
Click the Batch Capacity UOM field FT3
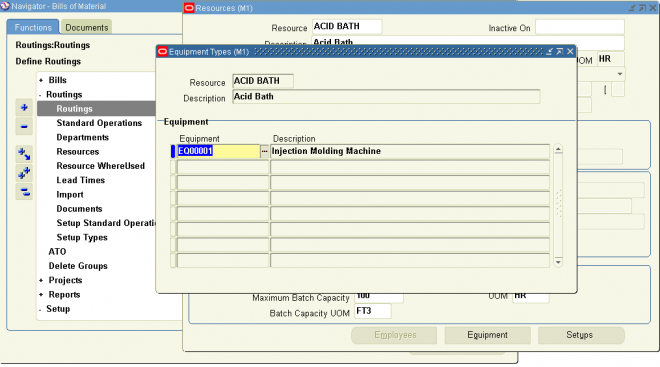coord(373,311)
